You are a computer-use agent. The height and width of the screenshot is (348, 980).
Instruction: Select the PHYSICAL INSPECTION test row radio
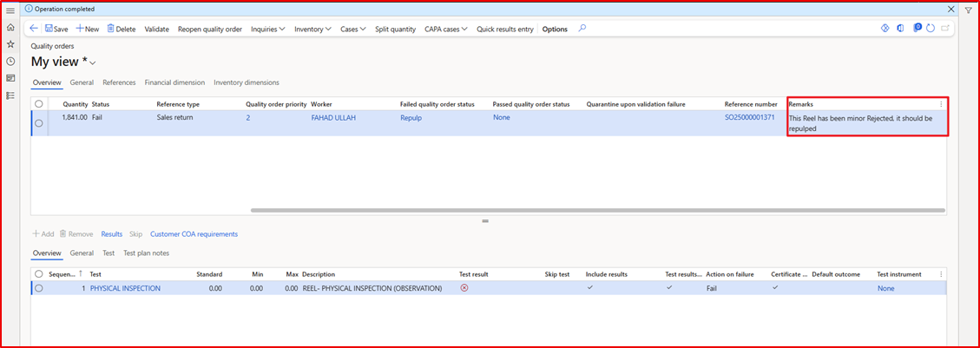(39, 288)
